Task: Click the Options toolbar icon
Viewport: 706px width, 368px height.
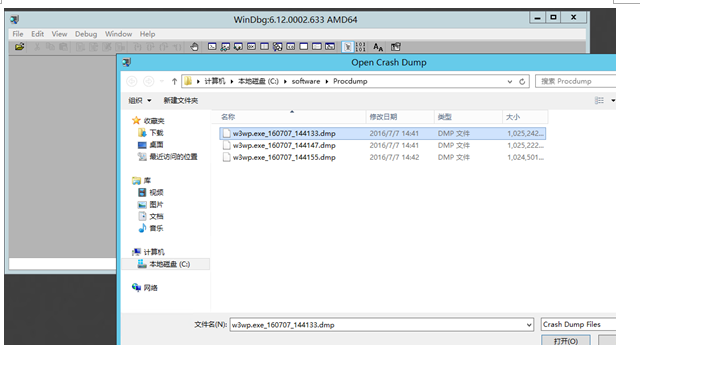Action: coord(395,47)
